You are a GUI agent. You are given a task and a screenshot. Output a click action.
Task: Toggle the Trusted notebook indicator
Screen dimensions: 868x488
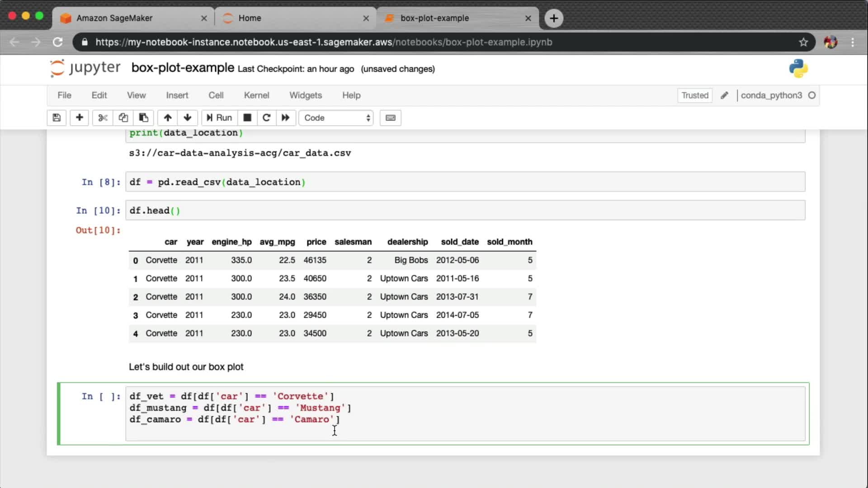point(694,95)
